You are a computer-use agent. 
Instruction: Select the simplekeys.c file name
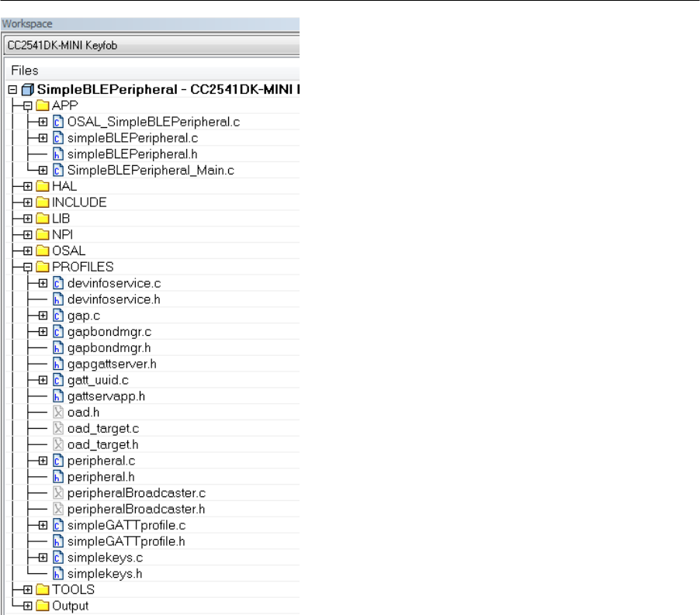pos(105,558)
